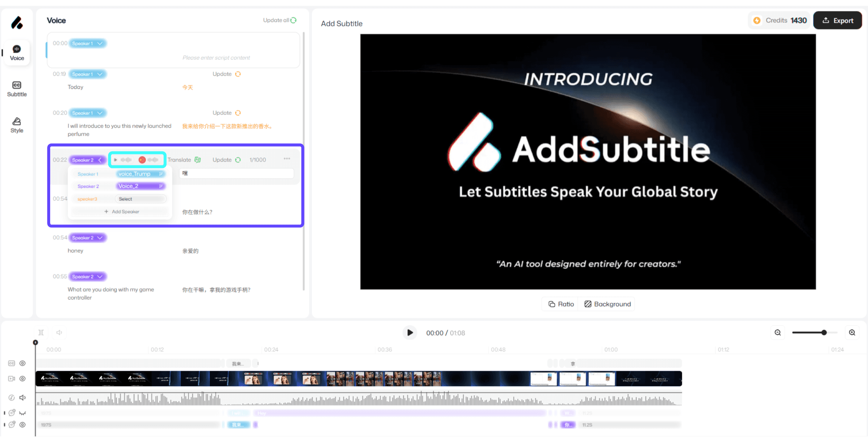The width and height of the screenshot is (868, 448).
Task: Click the zoom in magnifier on the timeline
Action: coord(852,332)
